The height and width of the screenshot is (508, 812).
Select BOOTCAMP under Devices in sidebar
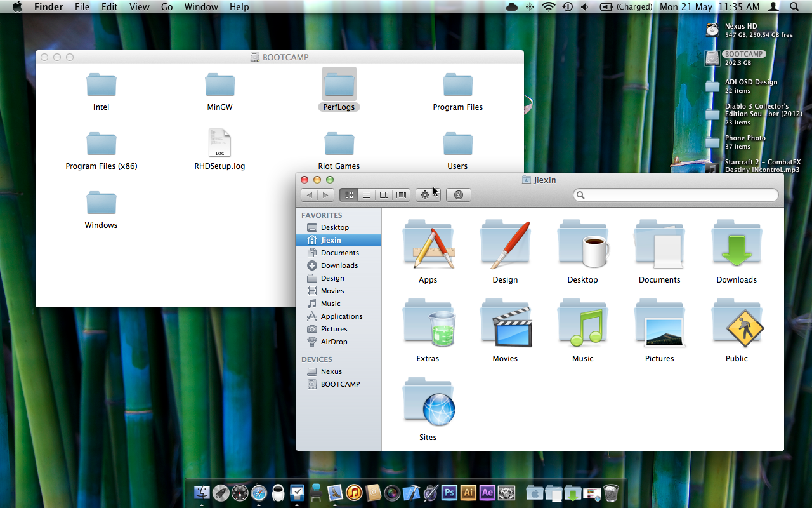(x=340, y=384)
